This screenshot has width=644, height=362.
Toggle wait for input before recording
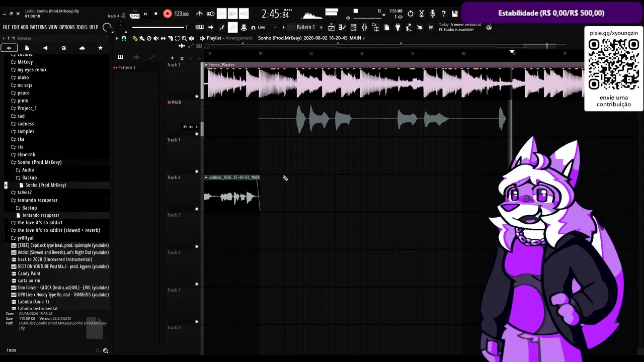click(x=210, y=14)
